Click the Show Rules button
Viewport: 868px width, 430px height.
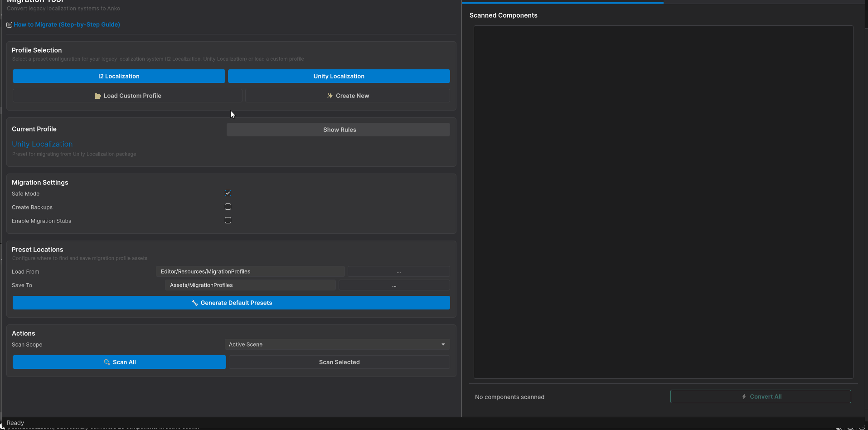tap(338, 130)
